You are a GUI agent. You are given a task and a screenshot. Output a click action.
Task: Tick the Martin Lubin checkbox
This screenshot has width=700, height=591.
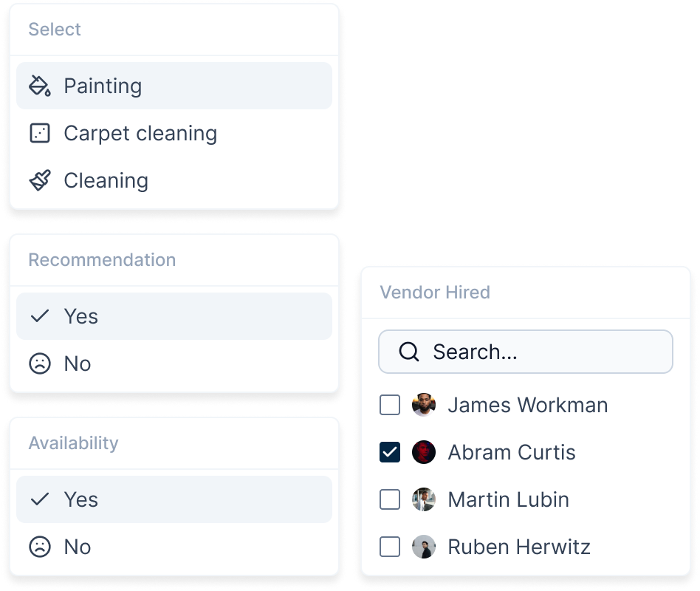(389, 499)
